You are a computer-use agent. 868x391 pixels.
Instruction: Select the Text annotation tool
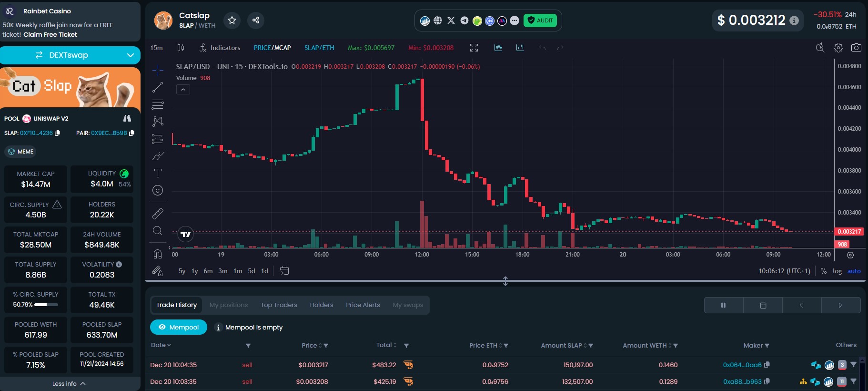(158, 173)
